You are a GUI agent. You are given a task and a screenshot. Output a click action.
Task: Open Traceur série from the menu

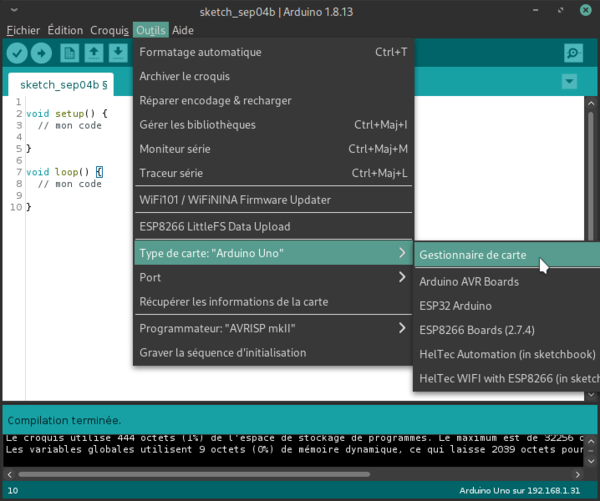273,173
